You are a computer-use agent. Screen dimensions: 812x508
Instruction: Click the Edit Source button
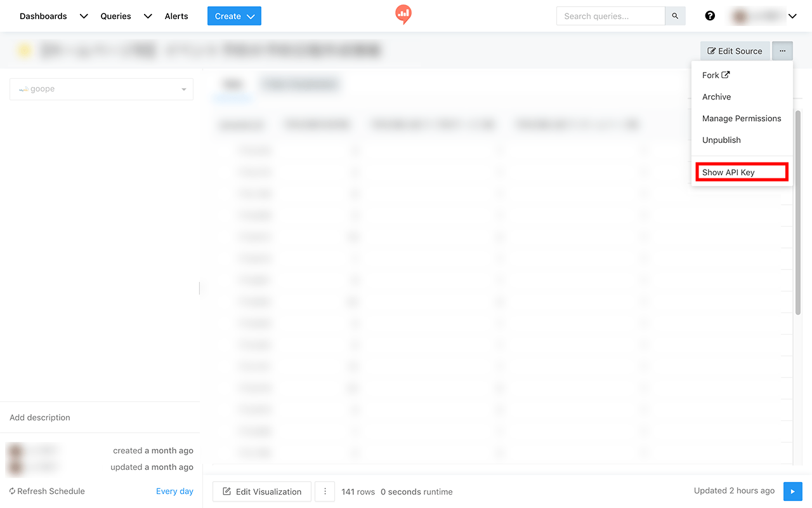click(735, 51)
